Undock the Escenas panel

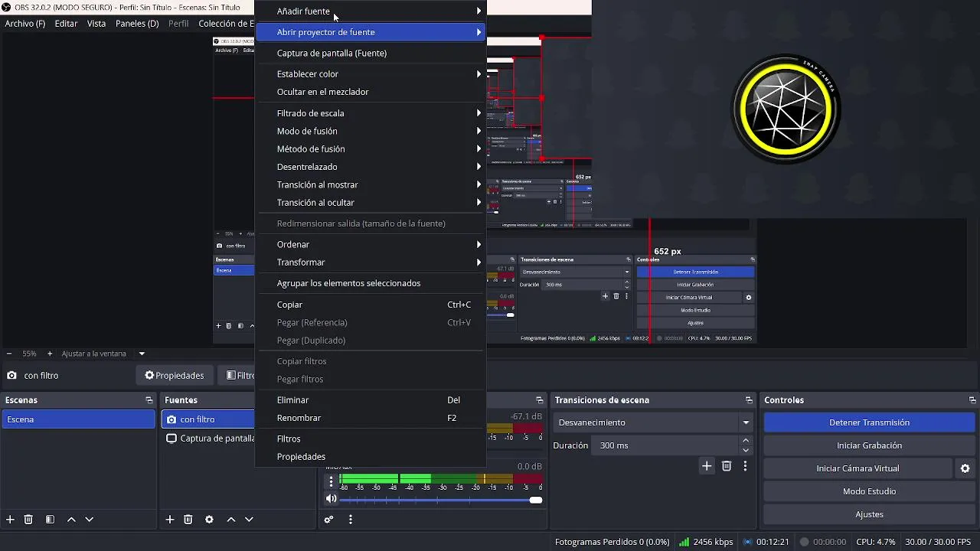[149, 400]
